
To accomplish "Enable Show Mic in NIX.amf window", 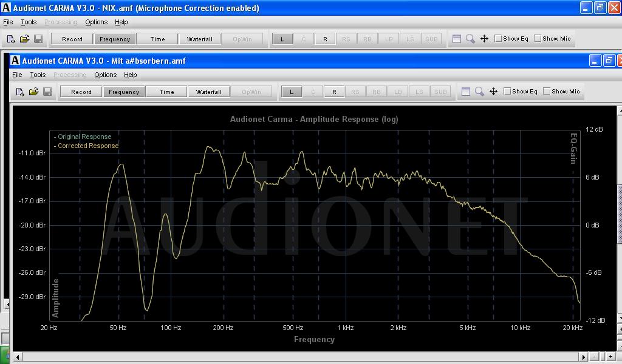I will (x=538, y=38).
